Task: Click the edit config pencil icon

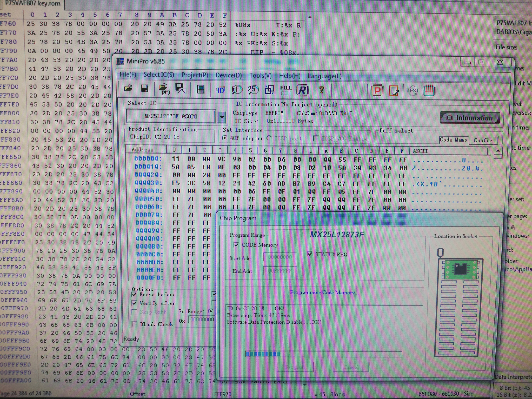Action: coord(394,91)
